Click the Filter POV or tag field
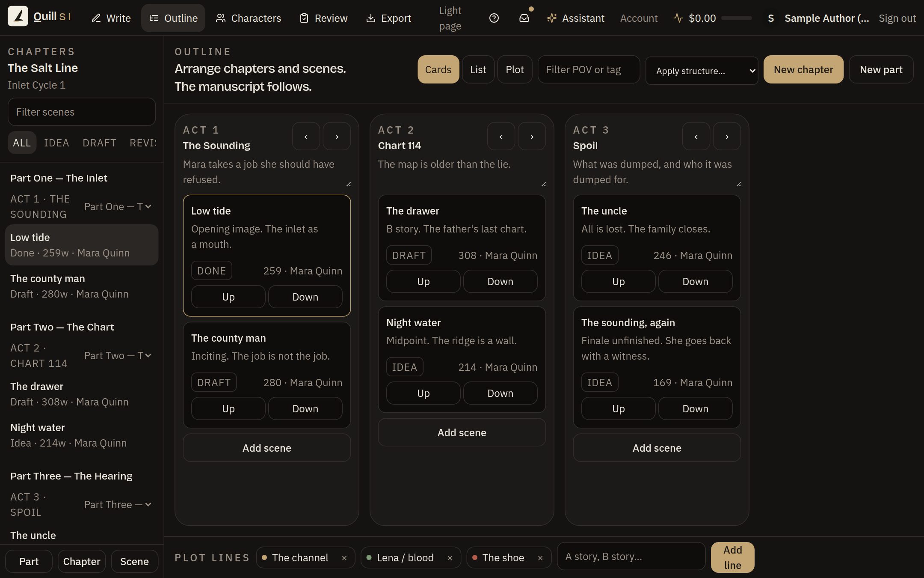 coord(589,69)
